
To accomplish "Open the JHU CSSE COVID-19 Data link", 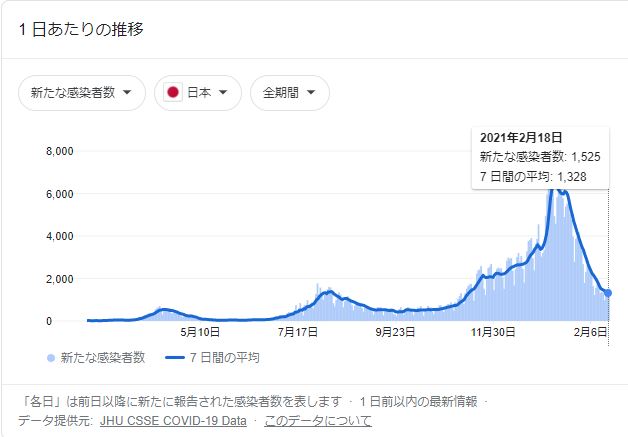I will 173,421.
